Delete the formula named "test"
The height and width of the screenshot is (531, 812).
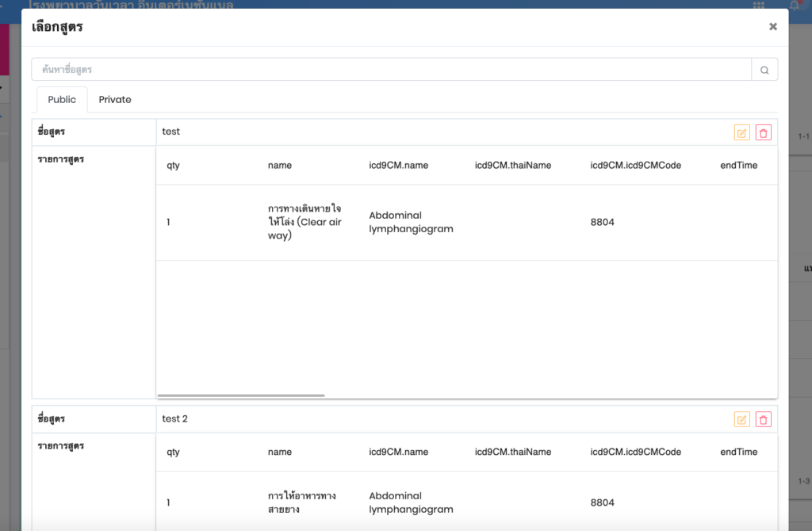pos(763,133)
